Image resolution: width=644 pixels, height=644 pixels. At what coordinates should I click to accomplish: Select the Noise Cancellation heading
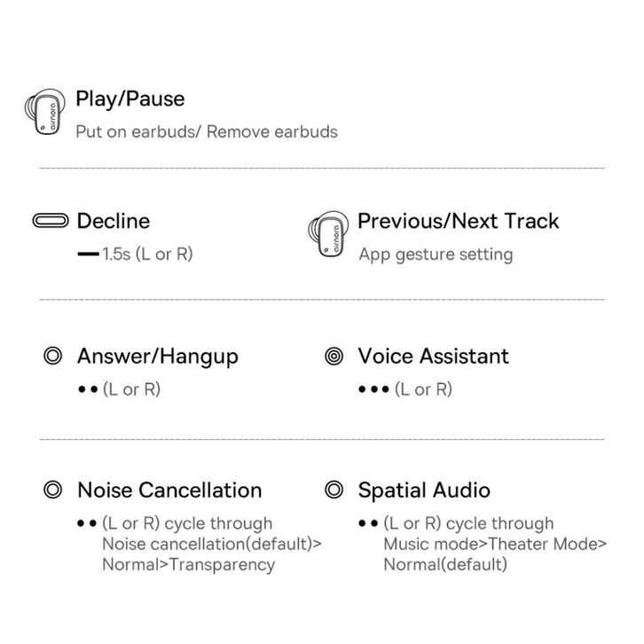(x=169, y=490)
